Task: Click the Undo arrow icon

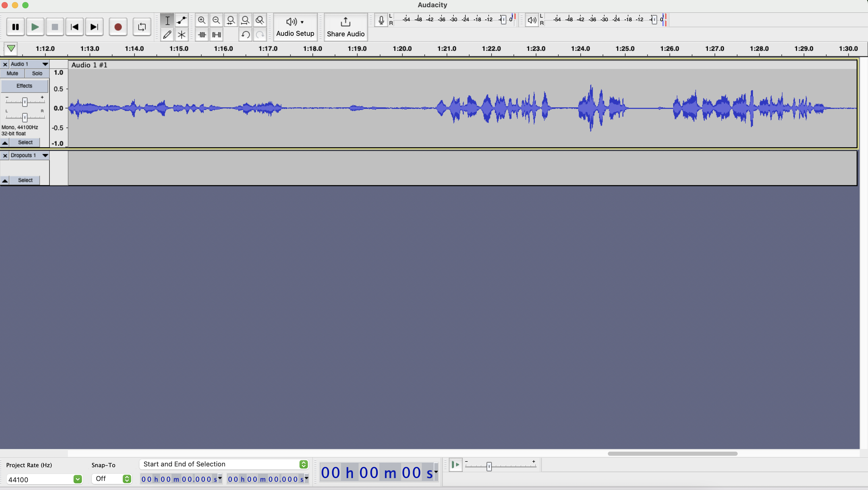Action: pyautogui.click(x=245, y=34)
